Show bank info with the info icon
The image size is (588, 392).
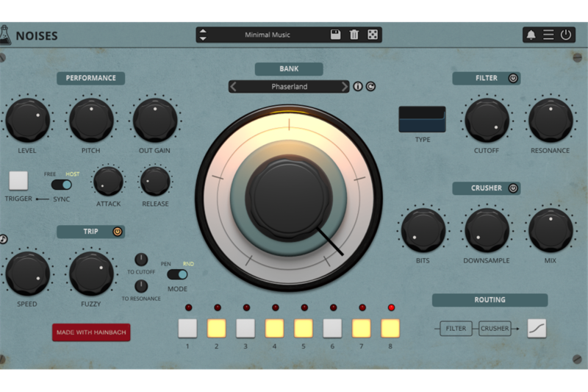[x=358, y=86]
